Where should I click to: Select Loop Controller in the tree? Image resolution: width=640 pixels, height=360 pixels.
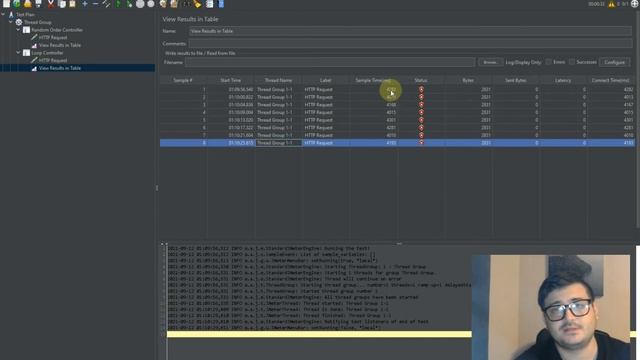(x=47, y=53)
